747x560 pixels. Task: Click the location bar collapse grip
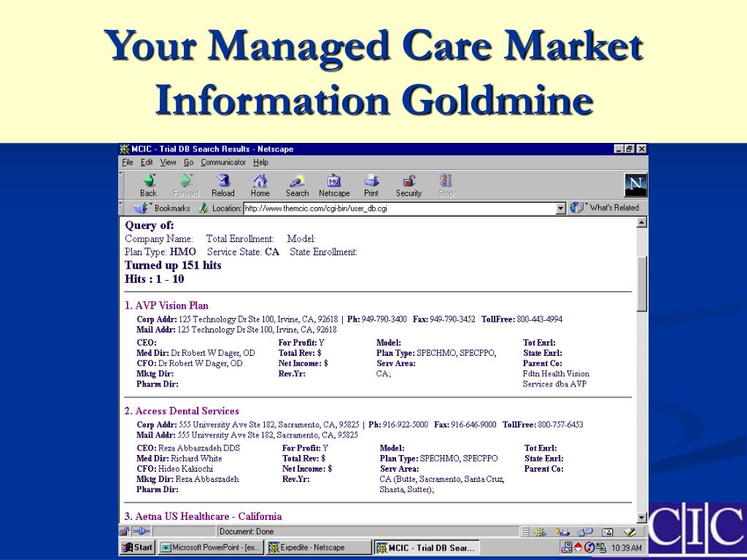122,208
